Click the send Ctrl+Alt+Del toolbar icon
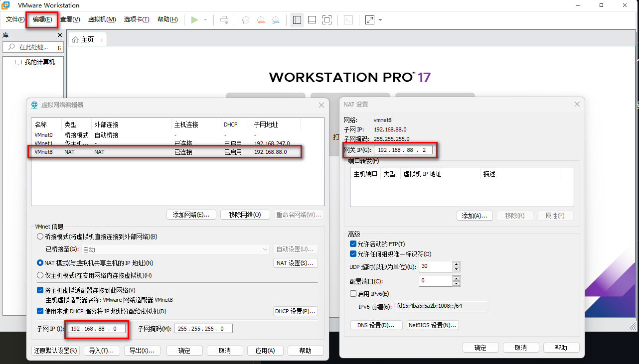 224,20
